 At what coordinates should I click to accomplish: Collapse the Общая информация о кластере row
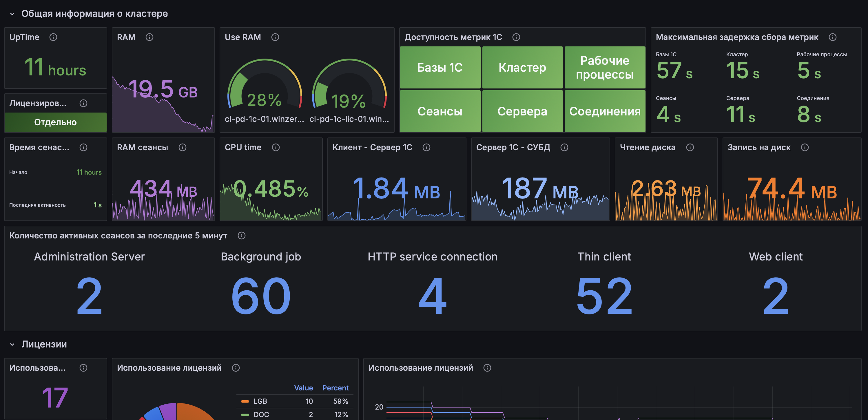pos(12,14)
